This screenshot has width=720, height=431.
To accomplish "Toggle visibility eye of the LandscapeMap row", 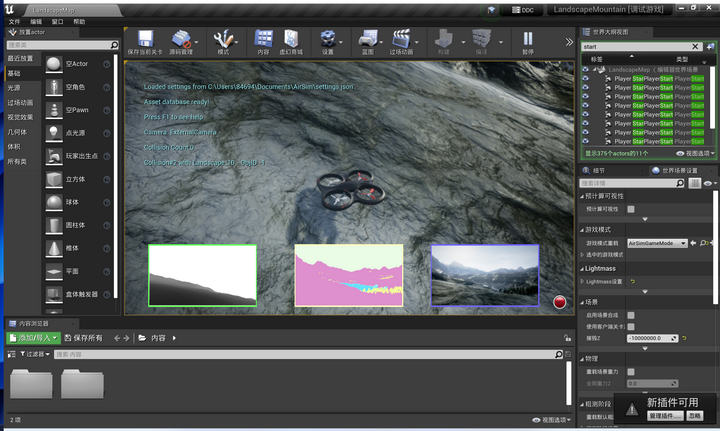I will click(586, 68).
